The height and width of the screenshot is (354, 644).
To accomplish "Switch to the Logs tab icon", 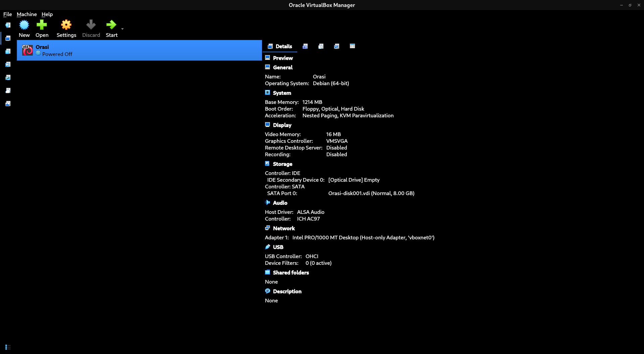I will pyautogui.click(x=321, y=46).
